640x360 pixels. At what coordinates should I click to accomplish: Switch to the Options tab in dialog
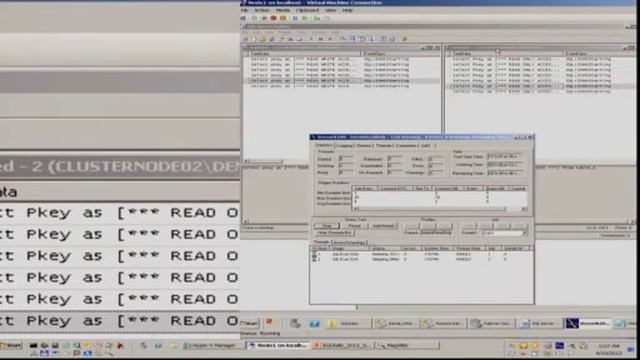click(x=363, y=146)
